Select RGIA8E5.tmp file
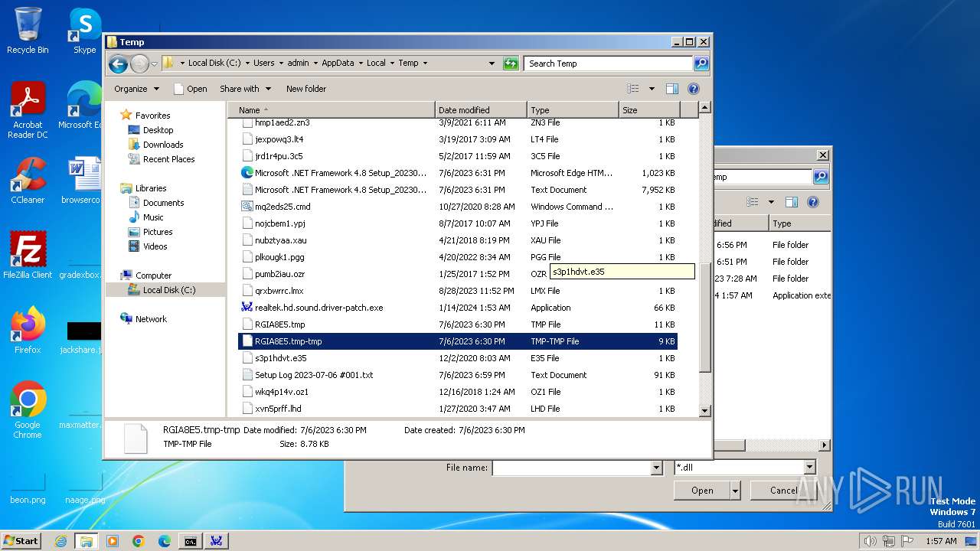 (x=458, y=324)
